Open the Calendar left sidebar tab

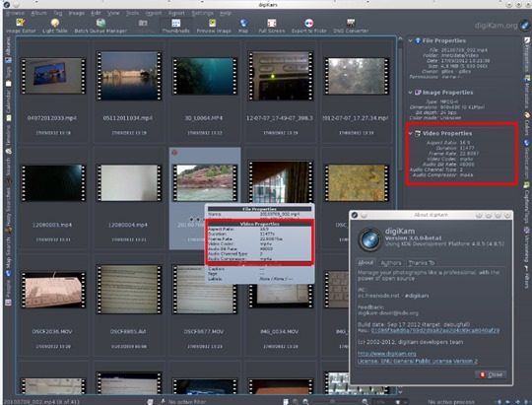pos(8,105)
